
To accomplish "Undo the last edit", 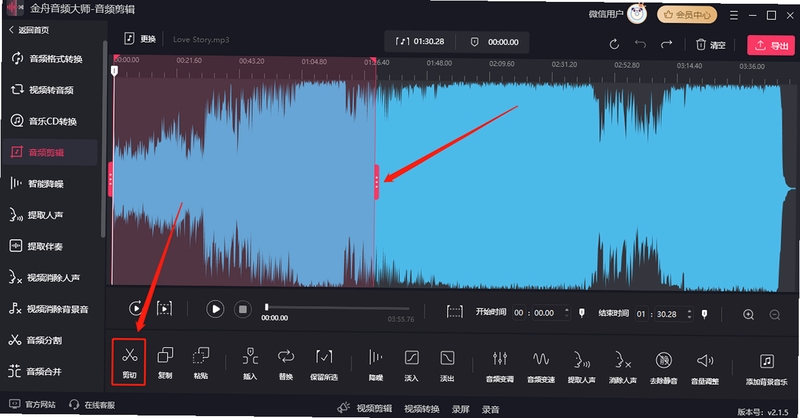I will [x=640, y=44].
